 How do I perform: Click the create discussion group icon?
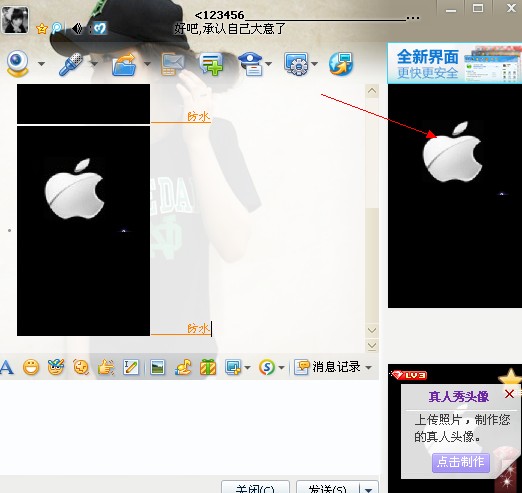[211, 64]
